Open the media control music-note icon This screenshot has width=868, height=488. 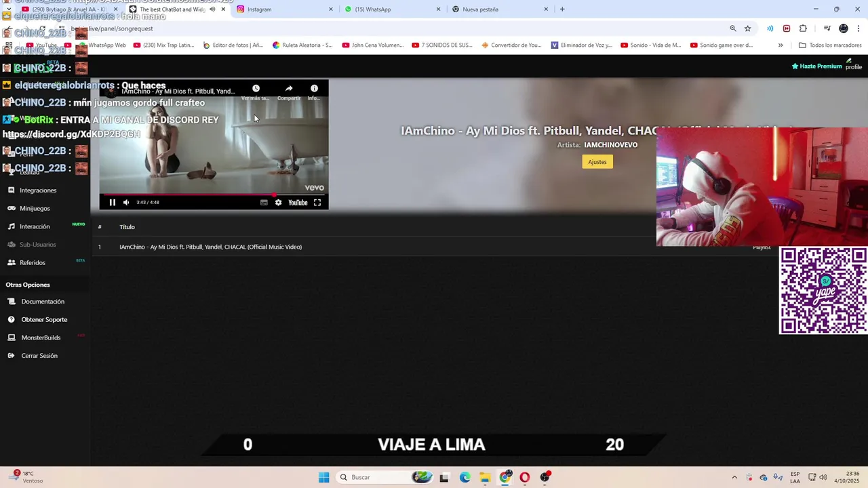point(827,28)
